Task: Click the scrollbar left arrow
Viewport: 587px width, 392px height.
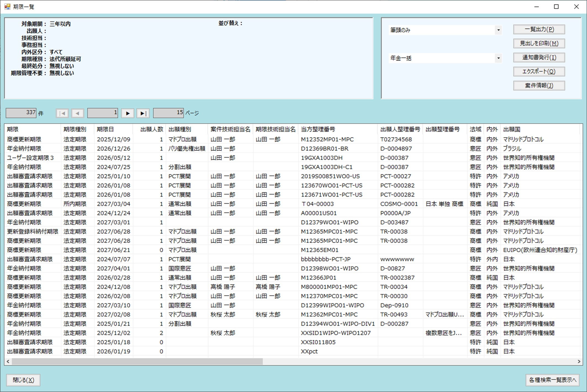Action: [x=8, y=361]
